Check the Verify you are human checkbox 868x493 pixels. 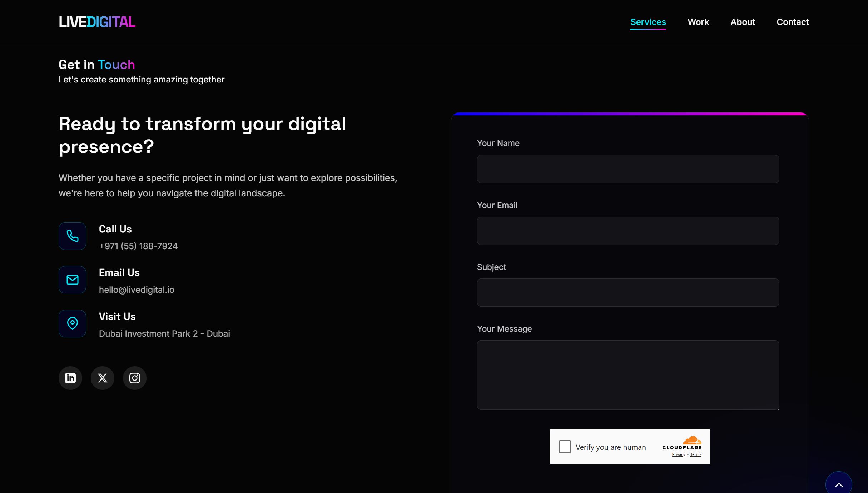565,446
